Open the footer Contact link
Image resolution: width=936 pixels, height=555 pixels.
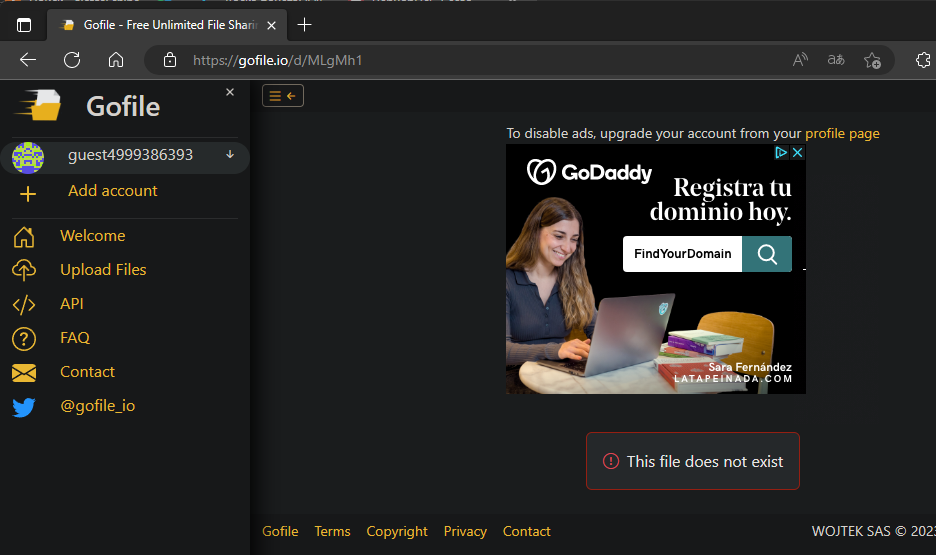pyautogui.click(x=526, y=531)
